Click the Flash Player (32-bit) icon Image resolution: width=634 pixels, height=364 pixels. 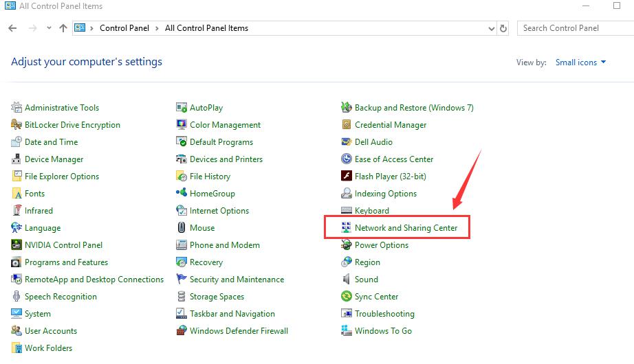click(x=346, y=176)
